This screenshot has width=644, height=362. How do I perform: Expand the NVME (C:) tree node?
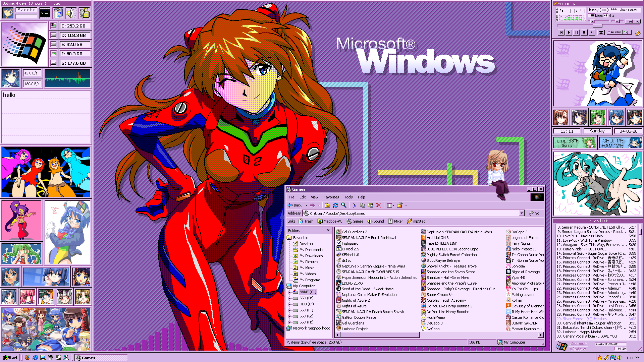(x=290, y=292)
